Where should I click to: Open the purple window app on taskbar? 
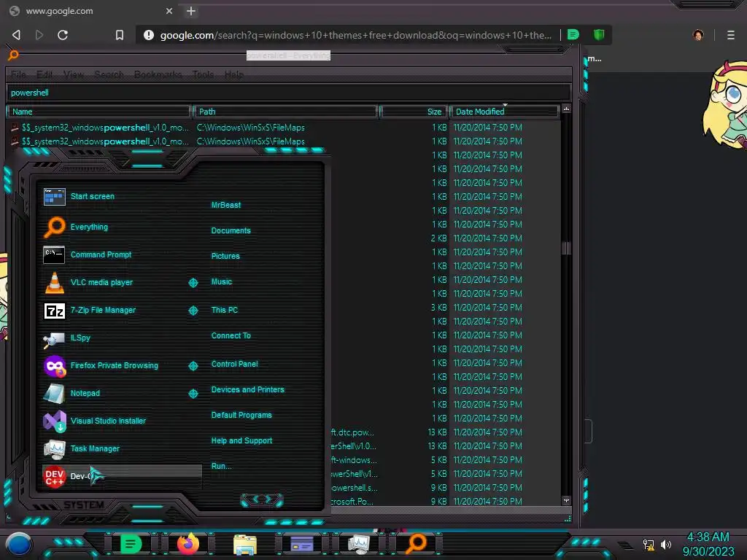[x=302, y=544]
